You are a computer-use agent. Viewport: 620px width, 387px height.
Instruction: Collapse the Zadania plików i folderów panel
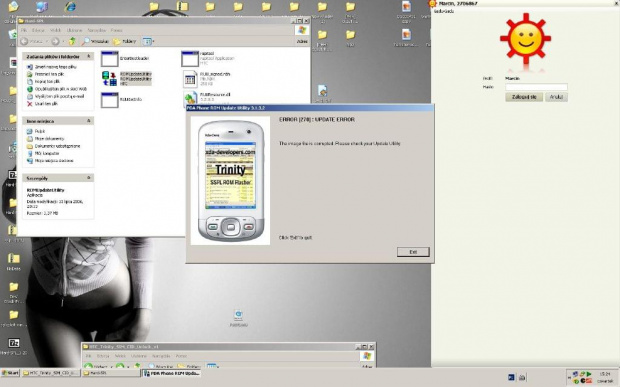89,57
